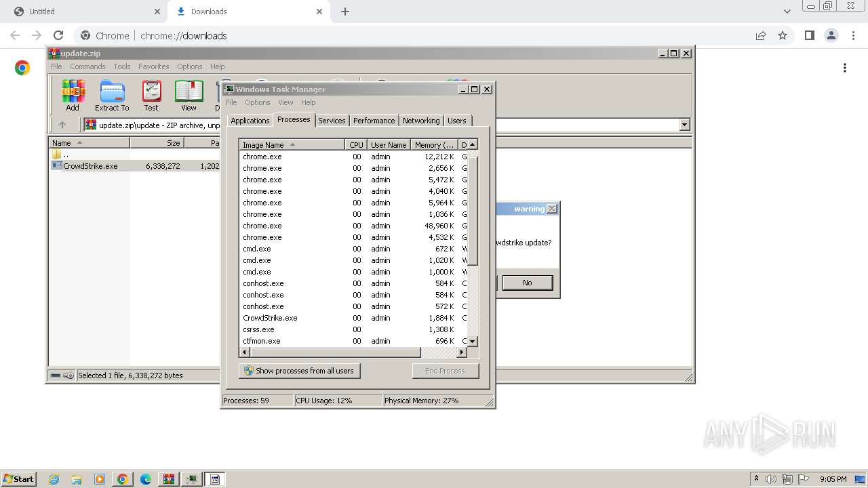Click the View file icon in WinRAR
Viewport: 868px width, 488px height.
tap(189, 96)
